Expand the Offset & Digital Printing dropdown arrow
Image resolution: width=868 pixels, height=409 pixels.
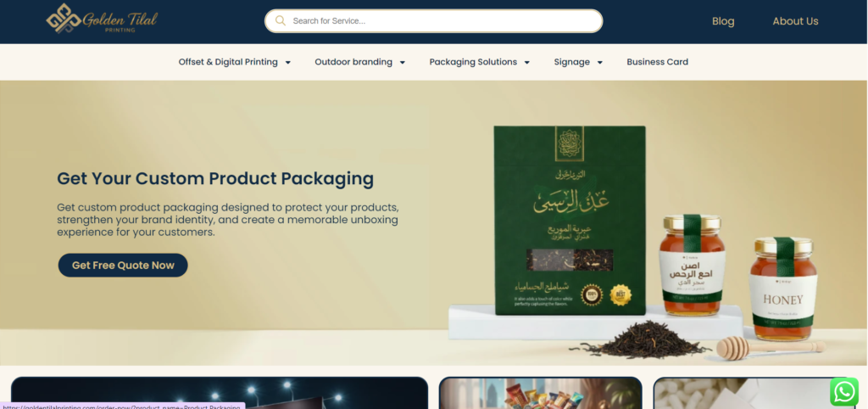pos(288,63)
